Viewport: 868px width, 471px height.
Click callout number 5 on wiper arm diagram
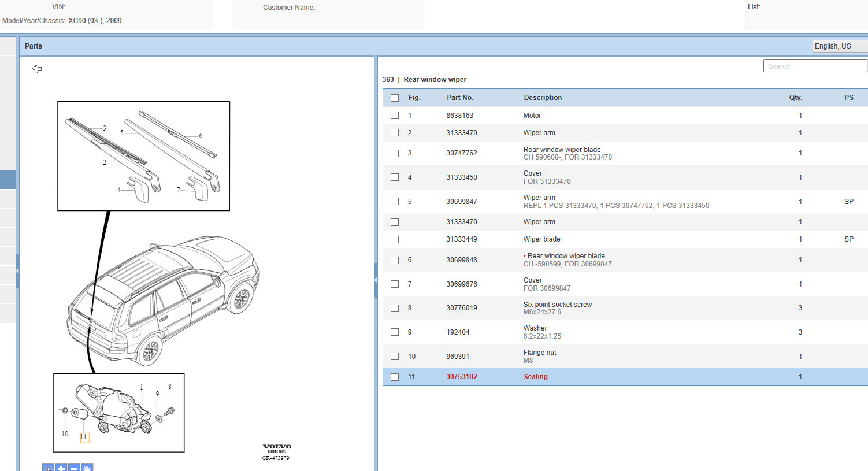click(121, 133)
